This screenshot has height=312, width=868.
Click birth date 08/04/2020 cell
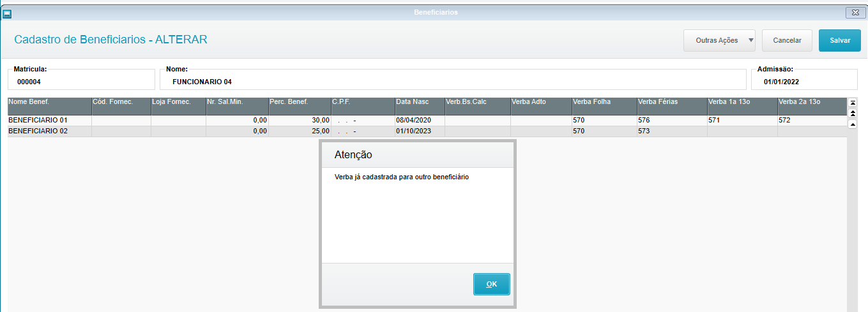[x=420, y=120]
